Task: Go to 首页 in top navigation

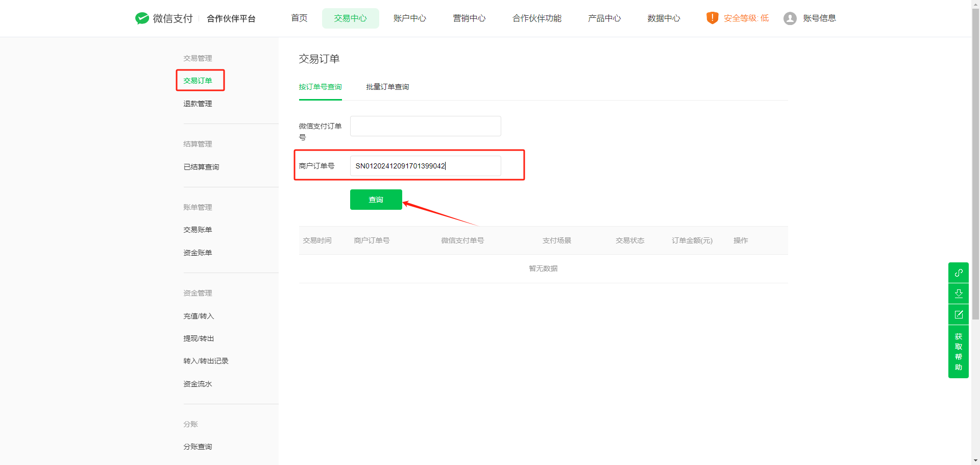Action: (299, 18)
